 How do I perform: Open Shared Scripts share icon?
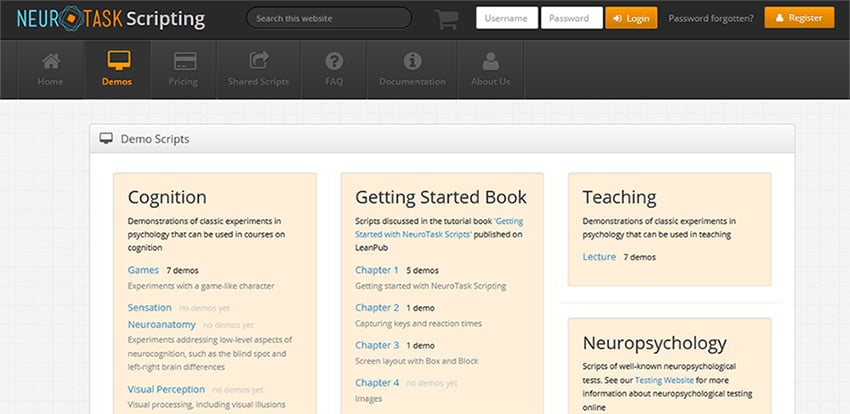pyautogui.click(x=259, y=61)
